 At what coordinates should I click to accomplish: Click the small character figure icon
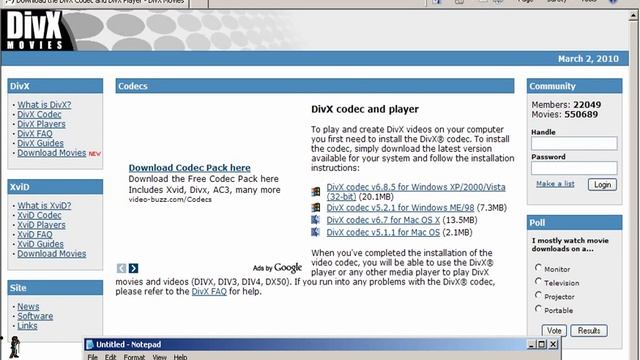coord(14,347)
